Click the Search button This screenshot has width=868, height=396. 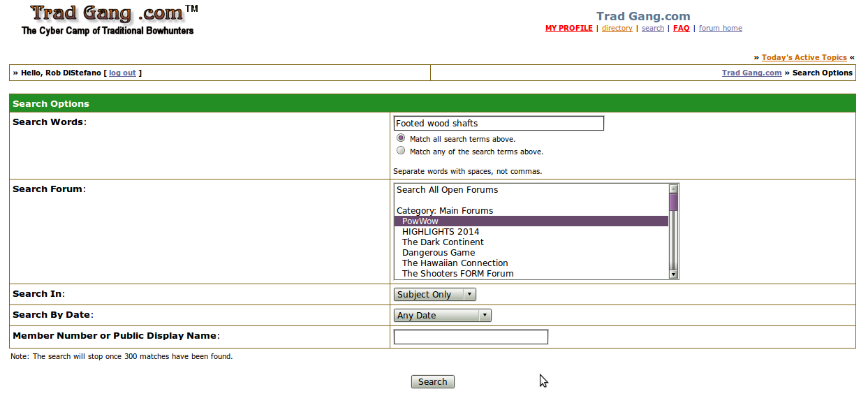pyautogui.click(x=433, y=382)
